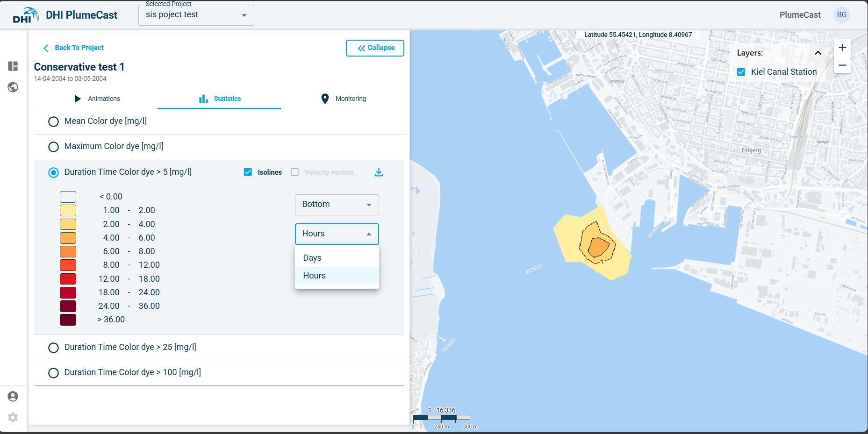
Task: Select Mean Color dye radio button
Action: tap(54, 121)
